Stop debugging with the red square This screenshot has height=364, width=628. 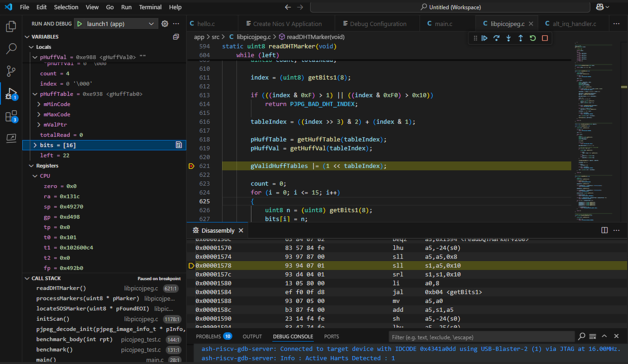point(545,38)
